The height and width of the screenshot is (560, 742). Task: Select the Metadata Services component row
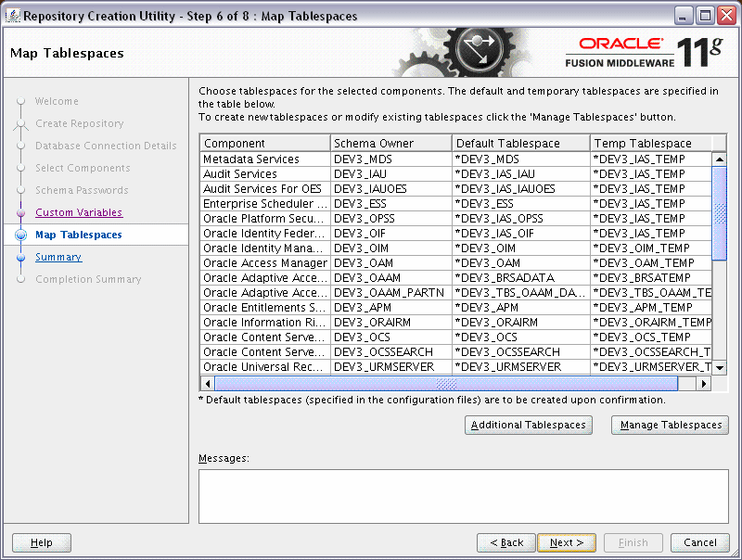[x=265, y=159]
